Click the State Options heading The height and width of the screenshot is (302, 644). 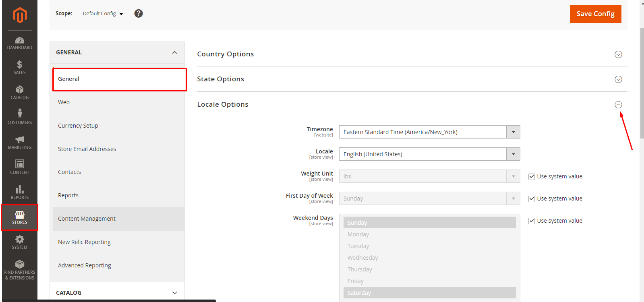[221, 79]
